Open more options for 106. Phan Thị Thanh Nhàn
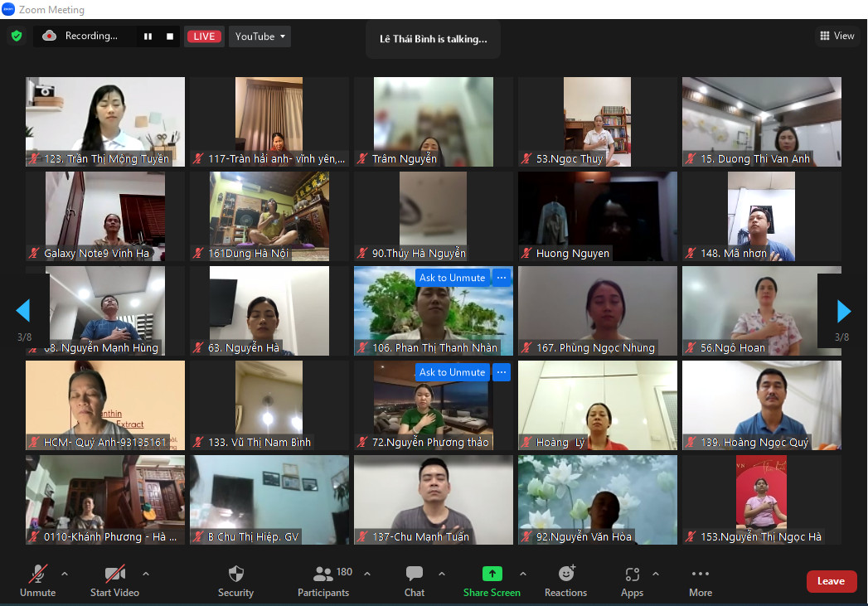This screenshot has height=606, width=868. pyautogui.click(x=502, y=278)
